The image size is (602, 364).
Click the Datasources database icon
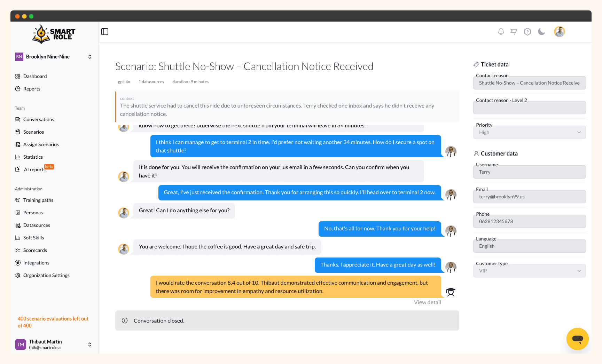coord(18,225)
